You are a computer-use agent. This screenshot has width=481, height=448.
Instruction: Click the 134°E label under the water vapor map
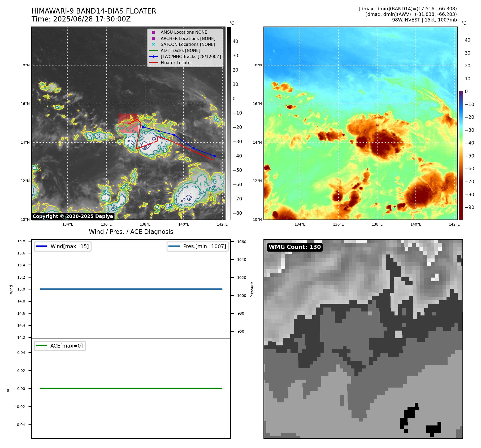pos(300,224)
